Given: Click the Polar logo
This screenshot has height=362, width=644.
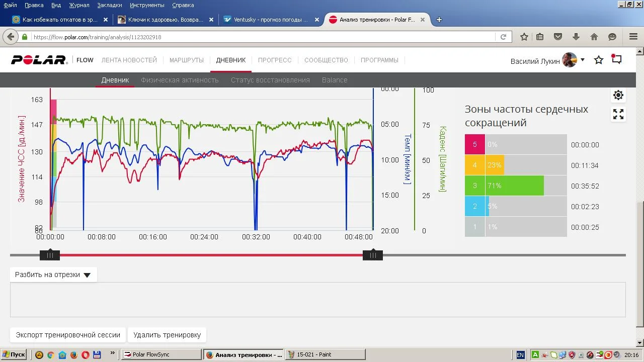Looking at the screenshot, I should [39, 60].
